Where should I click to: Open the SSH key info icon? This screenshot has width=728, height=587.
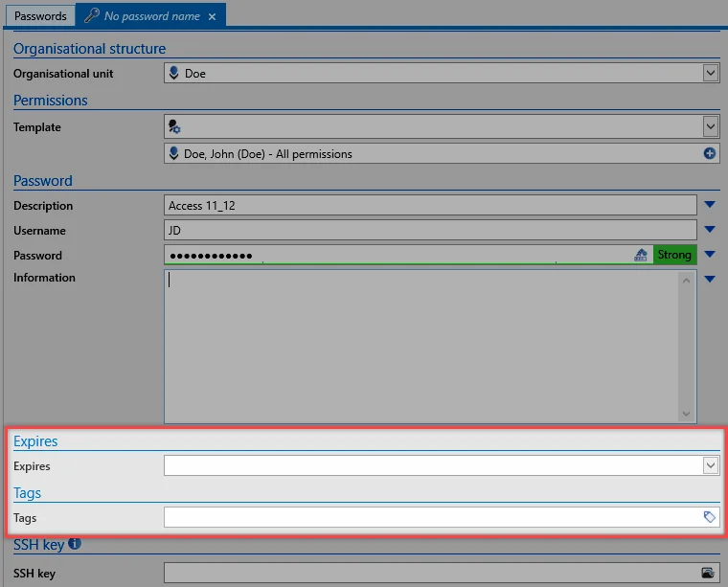pyautogui.click(x=75, y=543)
